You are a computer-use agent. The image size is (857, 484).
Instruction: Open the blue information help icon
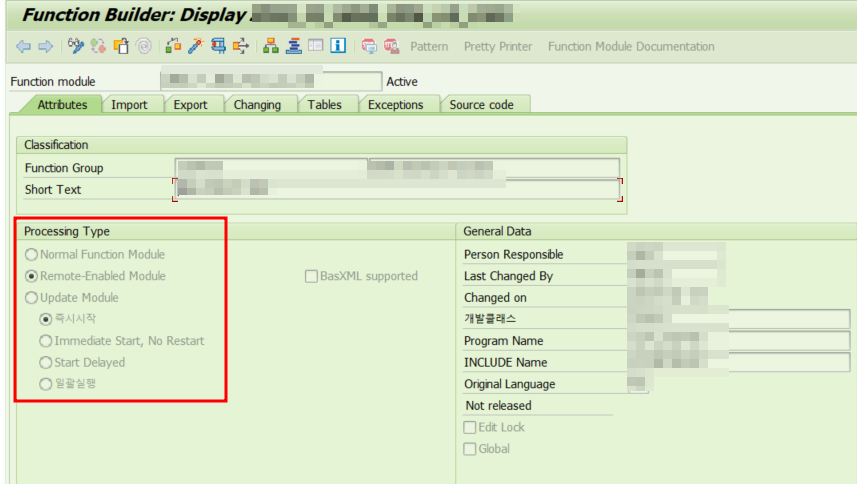tap(338, 46)
